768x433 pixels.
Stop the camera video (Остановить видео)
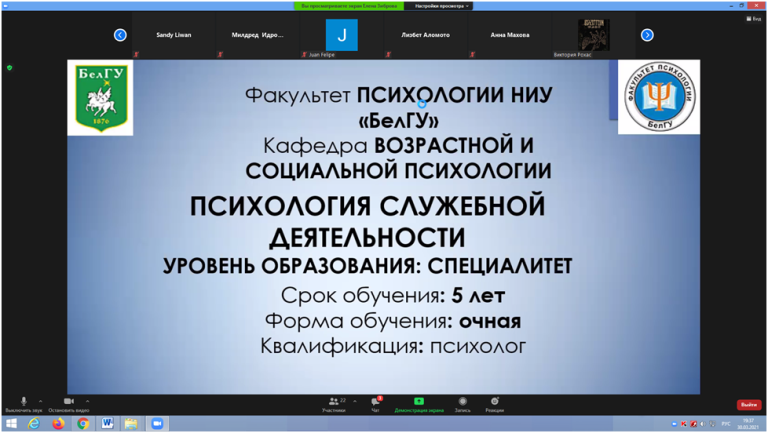[x=68, y=402]
